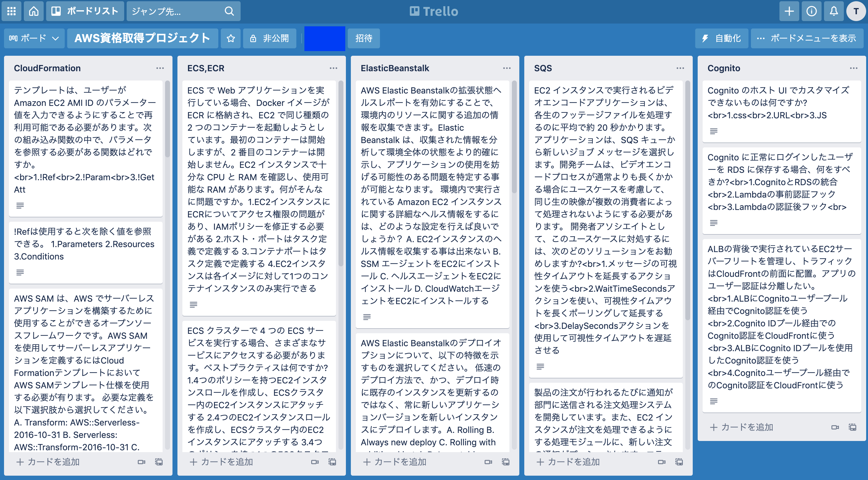Click video icon in CloudFormation footer
This screenshot has width=868, height=480.
(142, 462)
